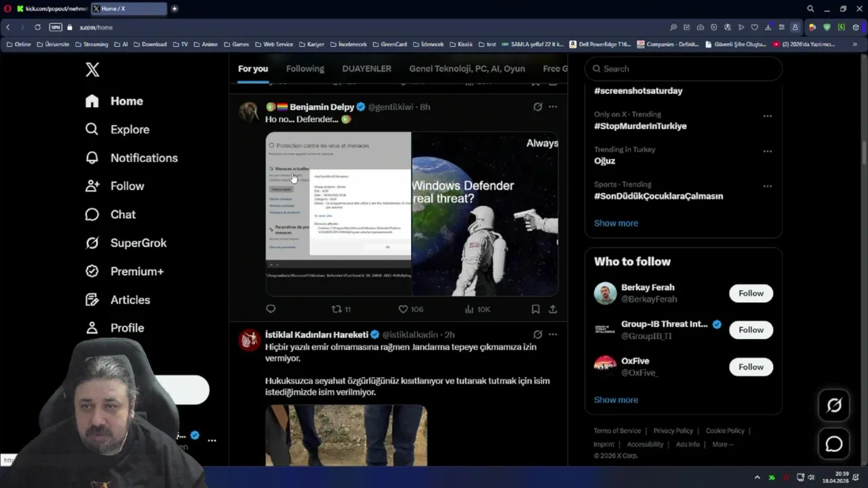Open account menu dots at sidebar bottom
The height and width of the screenshot is (488, 868).
pos(212,441)
